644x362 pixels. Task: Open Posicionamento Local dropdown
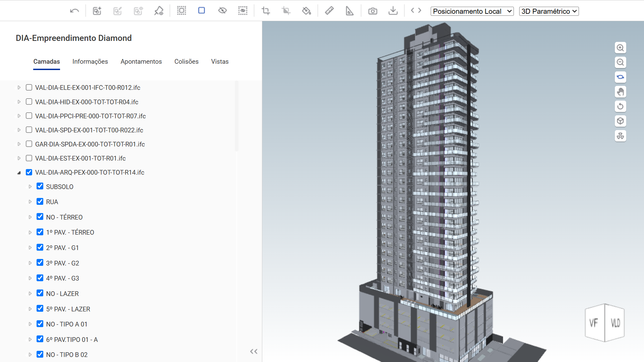coord(472,11)
